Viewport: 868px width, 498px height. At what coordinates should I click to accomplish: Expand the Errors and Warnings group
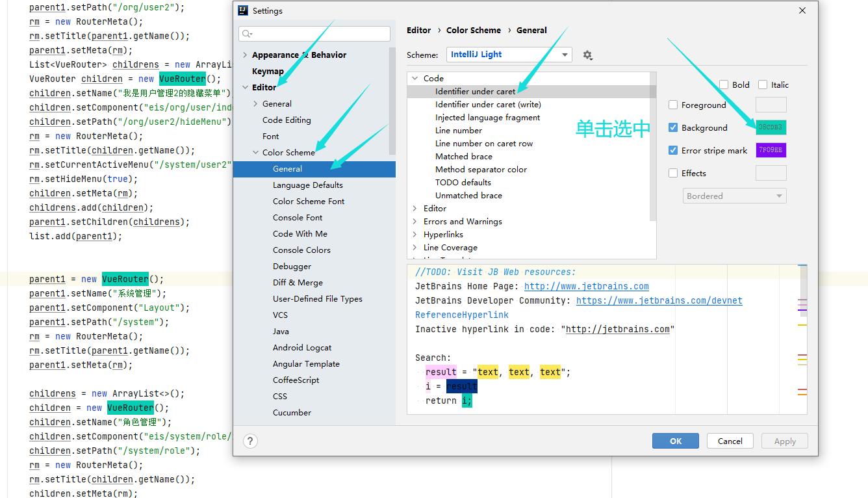click(416, 221)
